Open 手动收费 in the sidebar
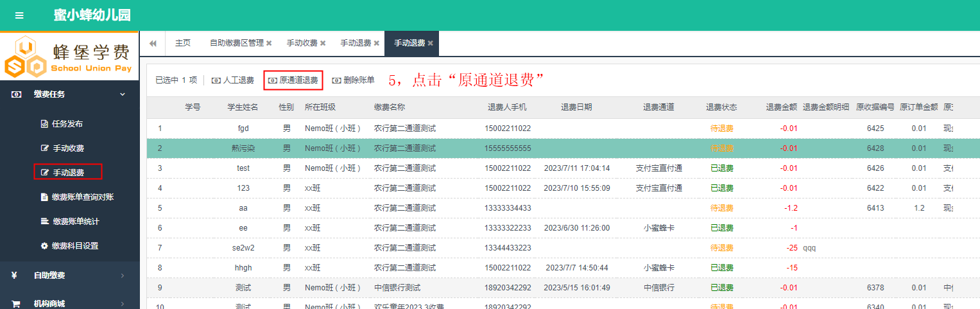The image size is (980, 309). (68, 148)
